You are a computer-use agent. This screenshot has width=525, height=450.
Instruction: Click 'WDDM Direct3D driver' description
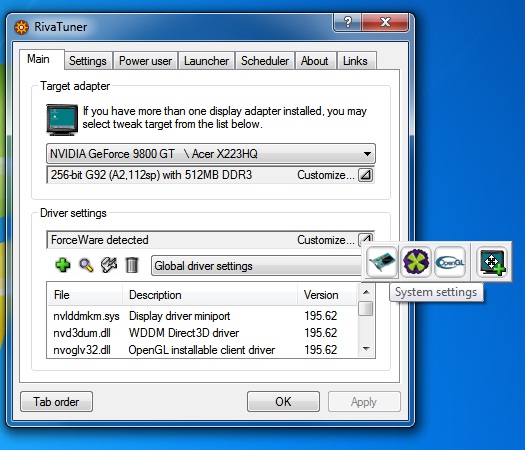(184, 333)
